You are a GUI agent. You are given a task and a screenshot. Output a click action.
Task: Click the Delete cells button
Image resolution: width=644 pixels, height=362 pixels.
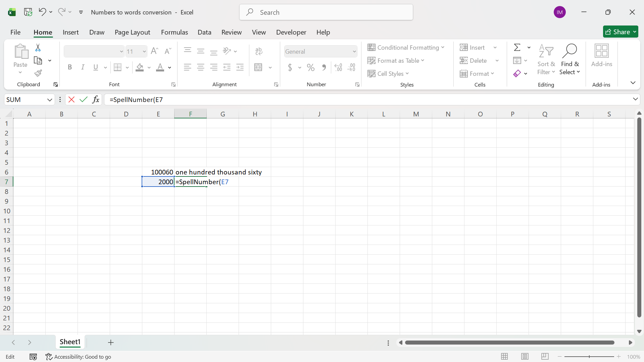pos(474,61)
